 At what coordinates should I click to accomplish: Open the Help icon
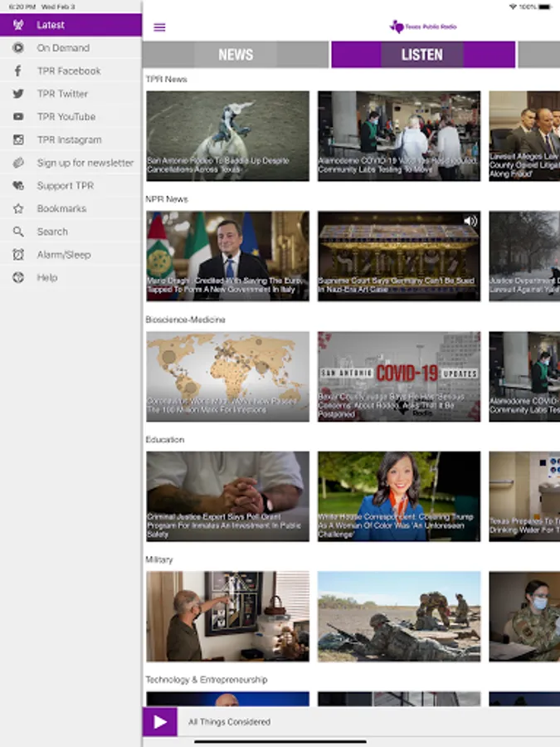18,277
